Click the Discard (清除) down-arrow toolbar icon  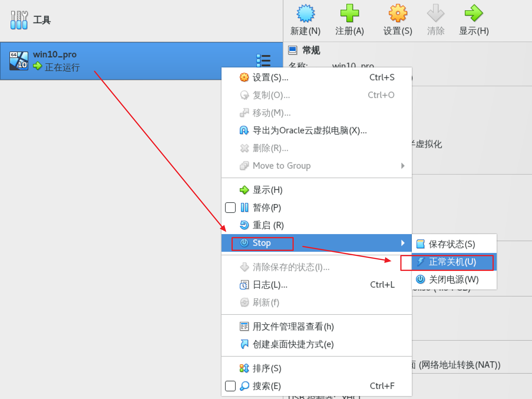click(435, 14)
